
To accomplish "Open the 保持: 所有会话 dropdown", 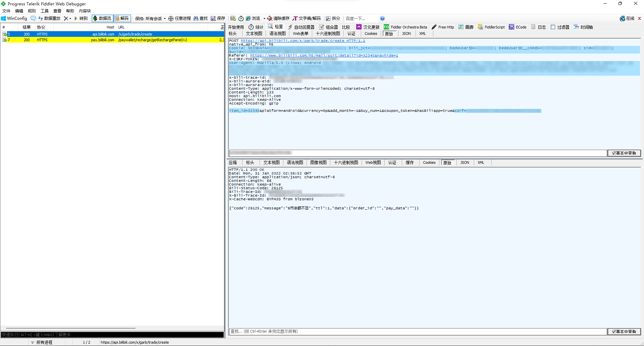I will [150, 18].
